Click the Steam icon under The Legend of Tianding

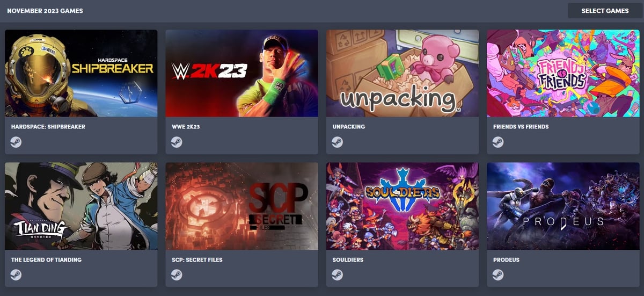16,275
